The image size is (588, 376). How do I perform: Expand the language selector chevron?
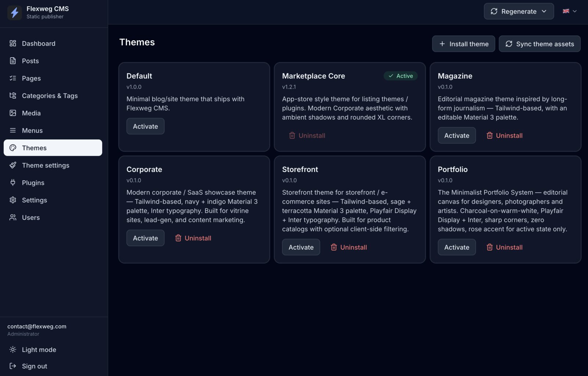575,11
